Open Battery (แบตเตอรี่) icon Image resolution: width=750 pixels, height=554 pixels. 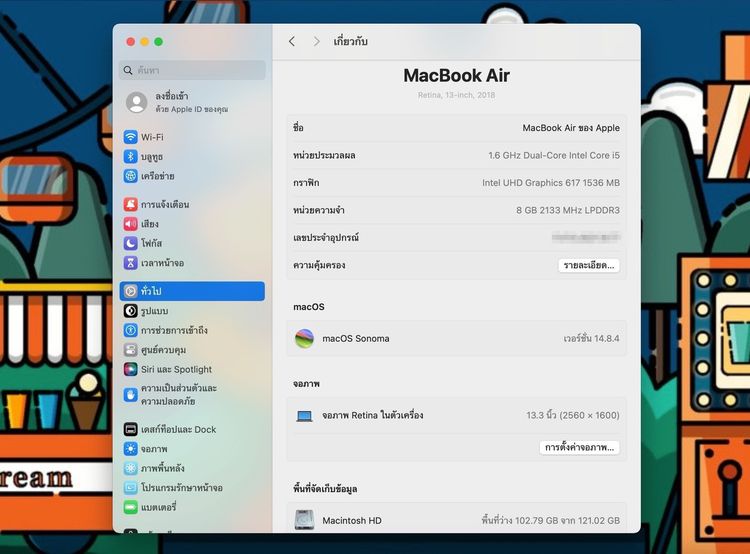pos(131,507)
